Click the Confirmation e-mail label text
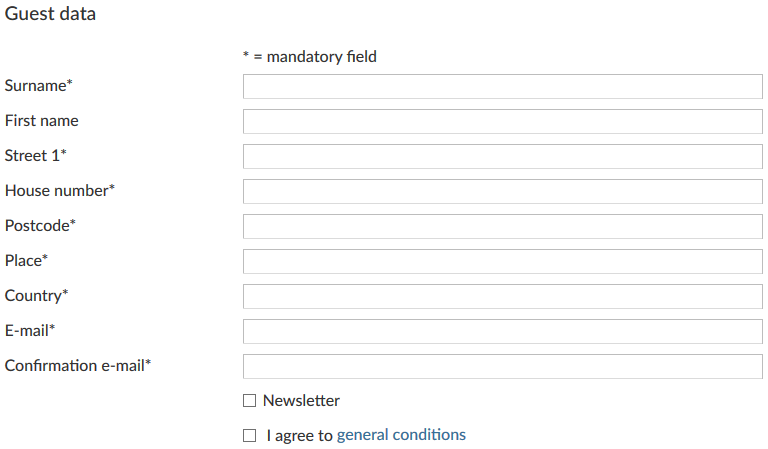This screenshot has height=449, width=768. pyautogui.click(x=76, y=366)
